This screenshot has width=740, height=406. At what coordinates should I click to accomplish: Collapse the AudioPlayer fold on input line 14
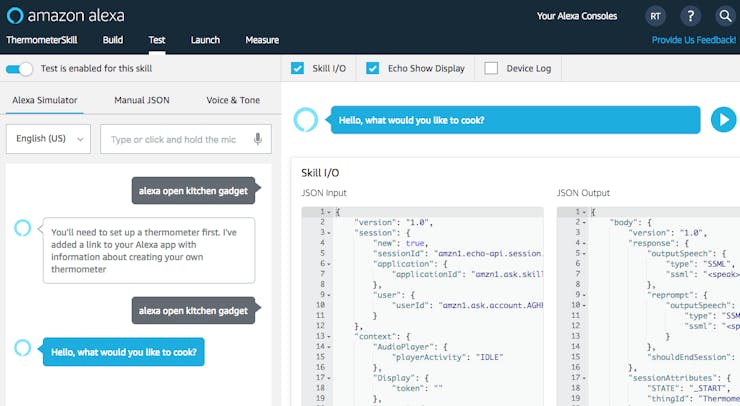tap(329, 347)
